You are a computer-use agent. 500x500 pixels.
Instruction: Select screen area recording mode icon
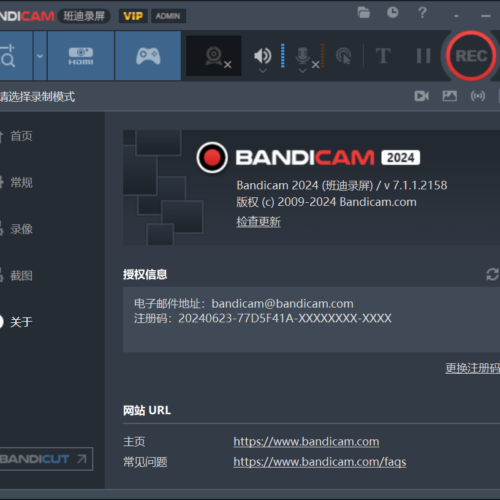click(x=15, y=56)
